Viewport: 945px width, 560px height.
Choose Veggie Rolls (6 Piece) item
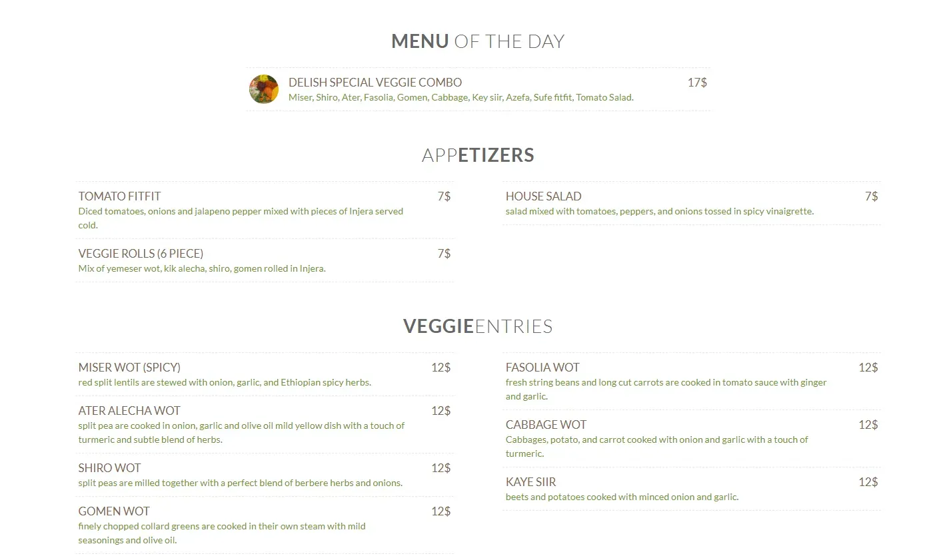(141, 254)
